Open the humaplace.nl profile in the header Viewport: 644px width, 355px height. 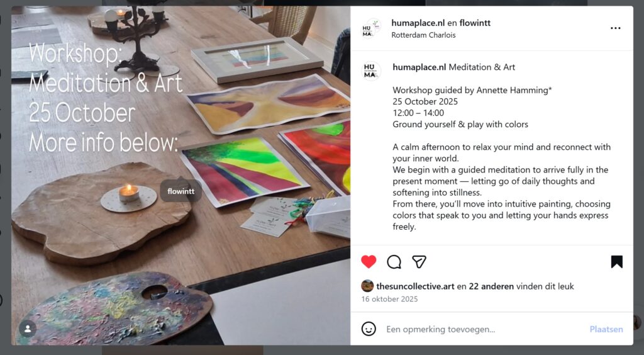point(418,23)
